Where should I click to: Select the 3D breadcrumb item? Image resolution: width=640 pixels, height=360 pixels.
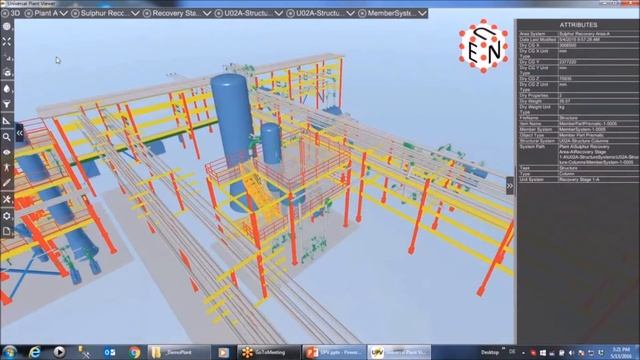15,13
